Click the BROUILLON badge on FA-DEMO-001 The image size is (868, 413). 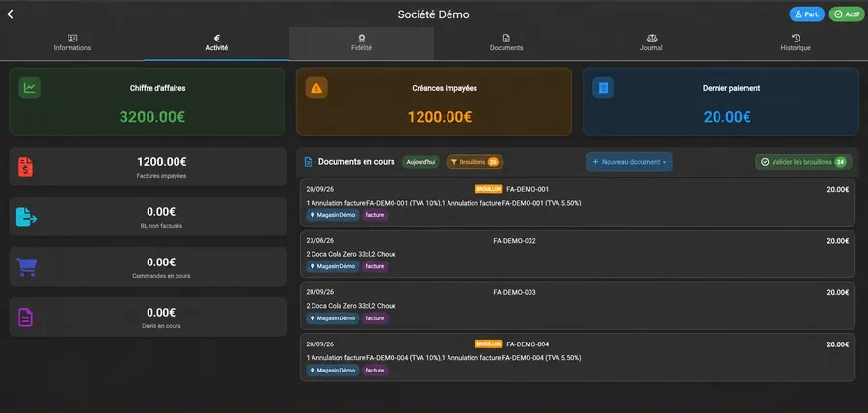coord(488,189)
